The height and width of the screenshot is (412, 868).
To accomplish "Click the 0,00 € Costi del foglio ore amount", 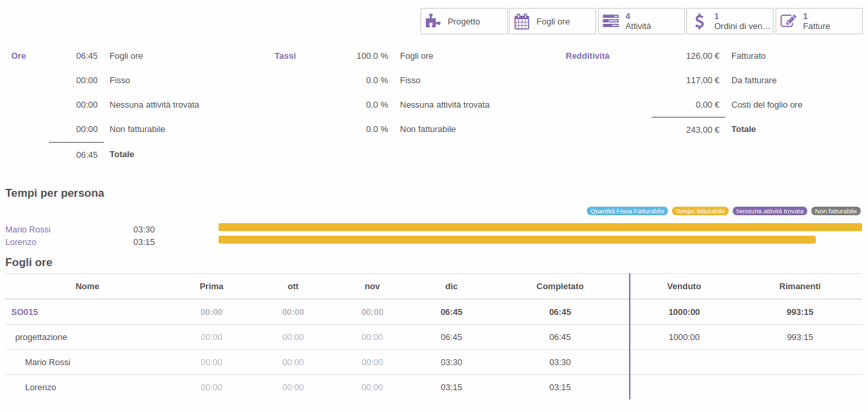I will [x=708, y=105].
